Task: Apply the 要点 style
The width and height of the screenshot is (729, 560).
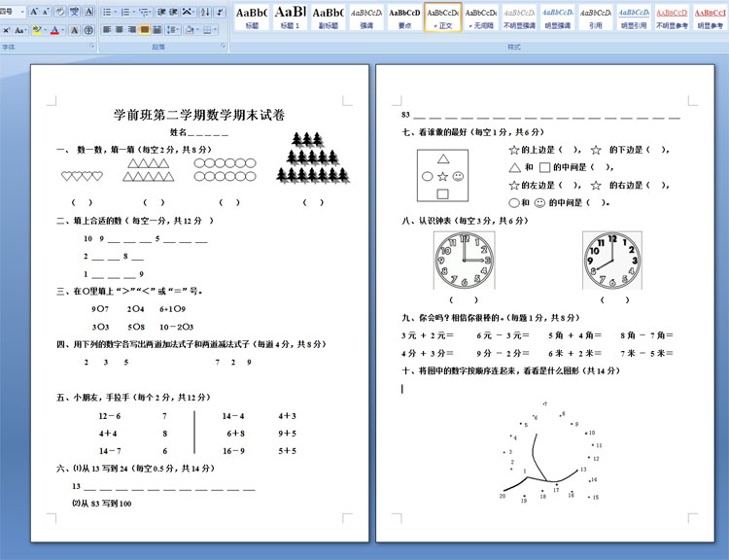Action: (x=404, y=17)
